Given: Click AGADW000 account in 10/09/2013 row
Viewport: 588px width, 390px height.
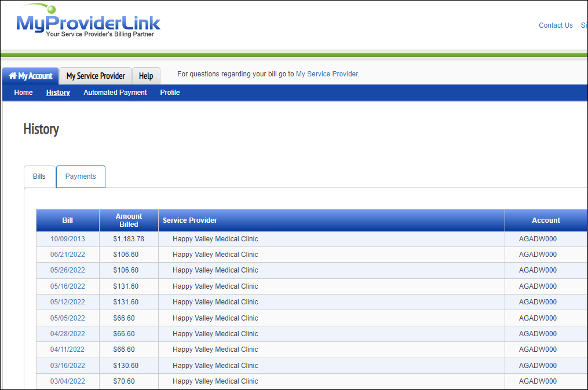Looking at the screenshot, I should 538,238.
